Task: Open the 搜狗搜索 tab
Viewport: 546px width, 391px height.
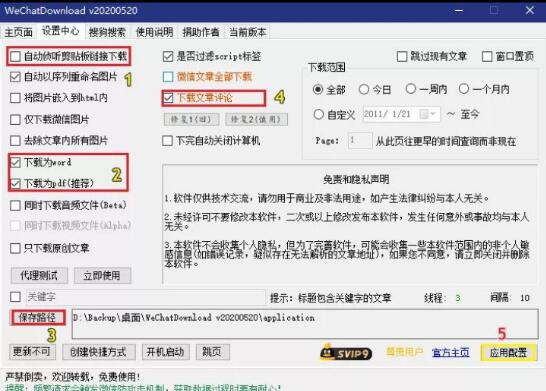Action: pyautogui.click(x=107, y=32)
